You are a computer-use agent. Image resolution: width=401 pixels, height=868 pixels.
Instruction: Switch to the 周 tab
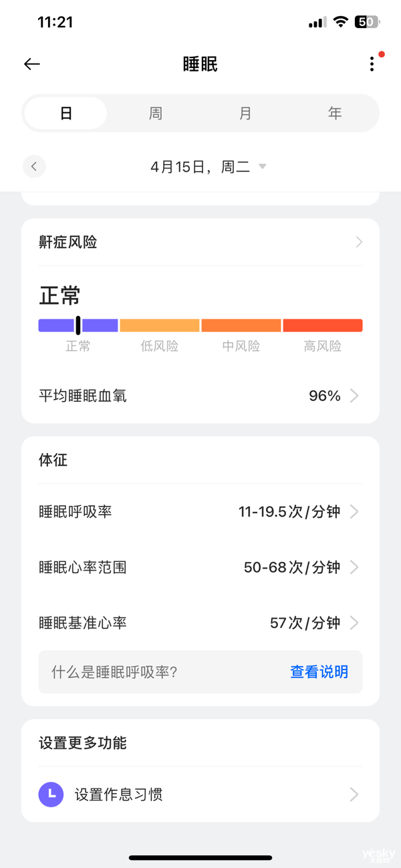click(x=156, y=113)
